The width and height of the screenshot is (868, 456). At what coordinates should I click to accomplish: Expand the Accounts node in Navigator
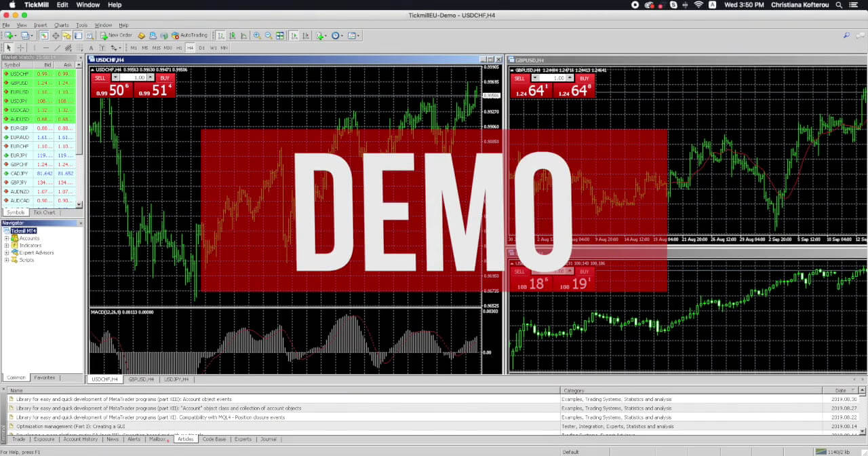pyautogui.click(x=7, y=238)
